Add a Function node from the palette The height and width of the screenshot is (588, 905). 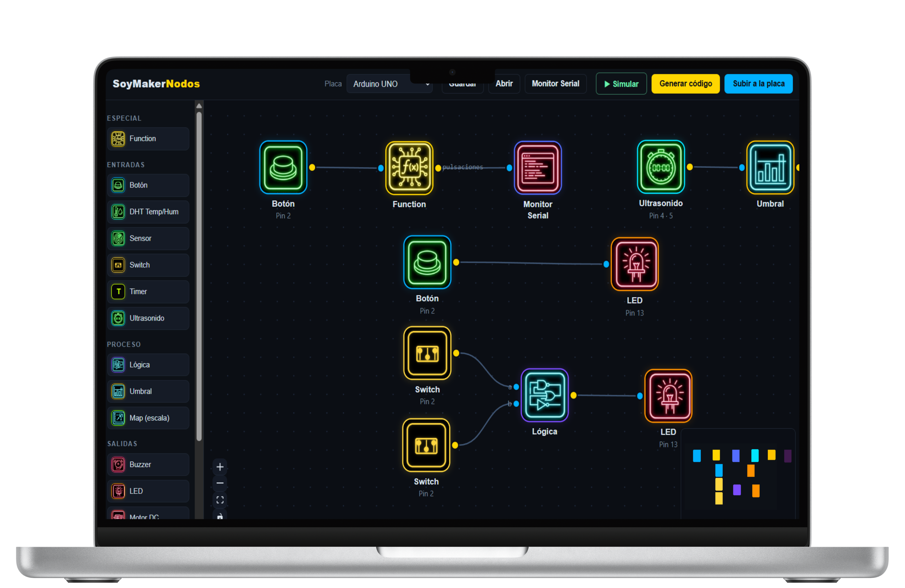click(x=148, y=139)
